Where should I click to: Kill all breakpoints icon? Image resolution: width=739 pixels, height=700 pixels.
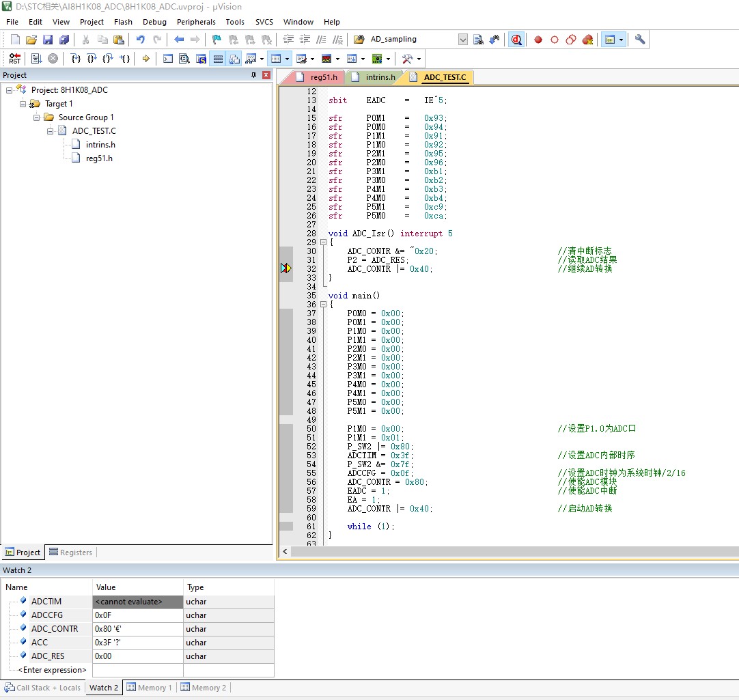pyautogui.click(x=587, y=40)
